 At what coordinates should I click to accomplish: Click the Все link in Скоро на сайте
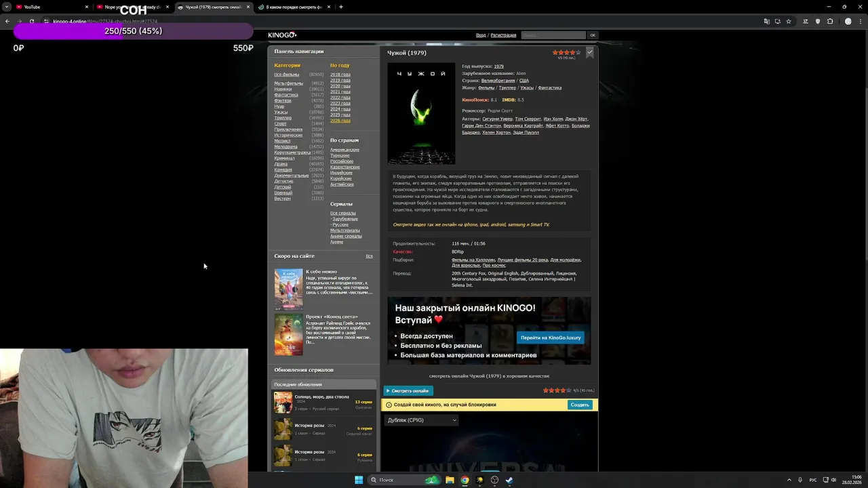click(369, 256)
